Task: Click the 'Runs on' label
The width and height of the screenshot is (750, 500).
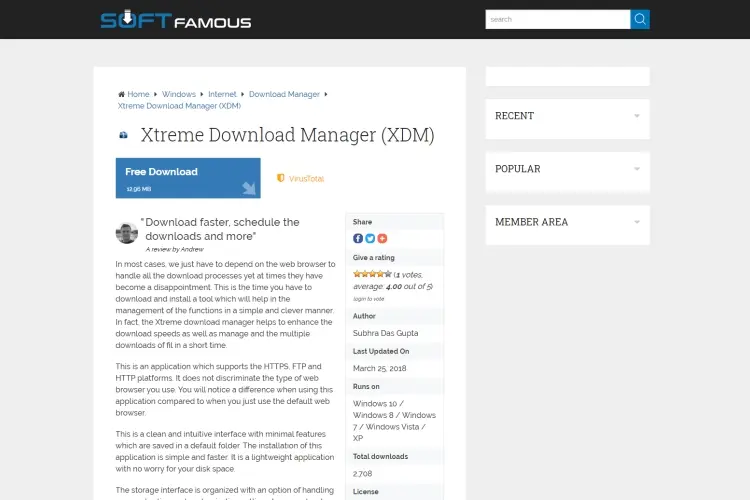Action: click(x=366, y=387)
